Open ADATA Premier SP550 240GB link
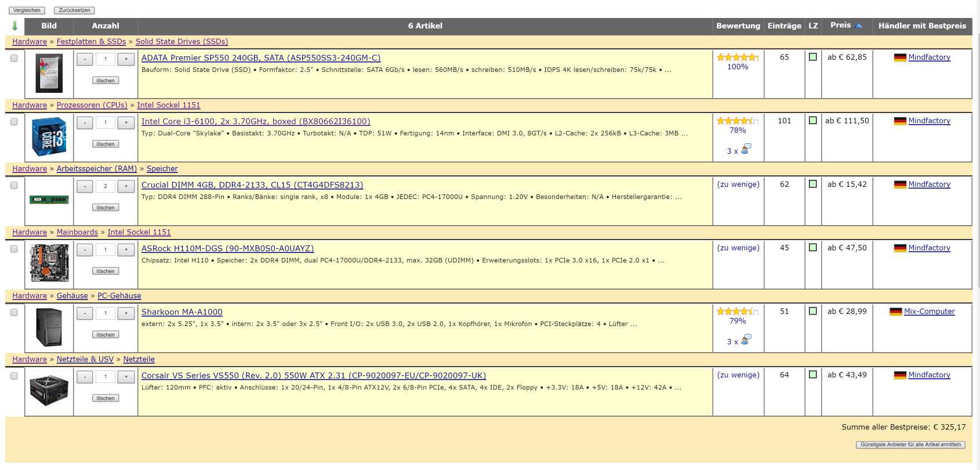Viewport: 980px width, 470px height. (261, 58)
